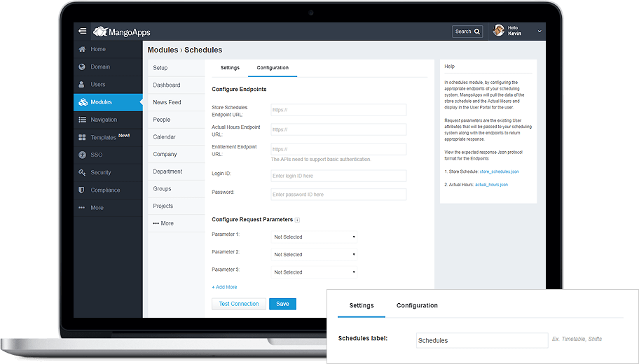Image resolution: width=639 pixels, height=364 pixels.
Task: Focus the Entitlement Endpoint URL field
Action: tap(338, 149)
